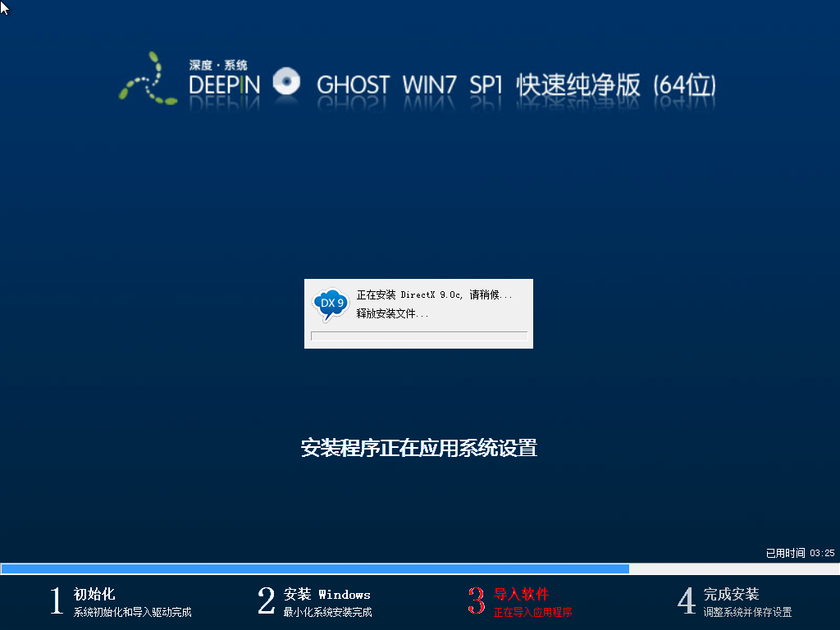
Task: Click the large number 1 step marker
Action: (57, 600)
